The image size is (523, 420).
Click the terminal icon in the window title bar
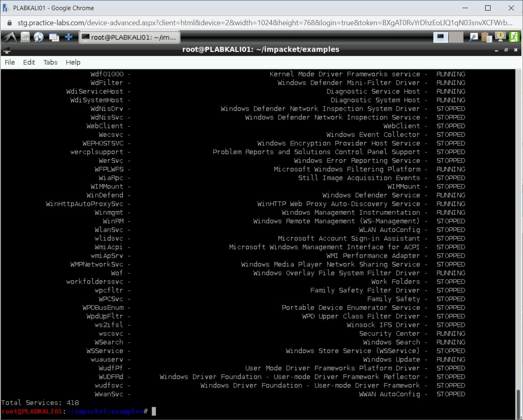[x=7, y=50]
